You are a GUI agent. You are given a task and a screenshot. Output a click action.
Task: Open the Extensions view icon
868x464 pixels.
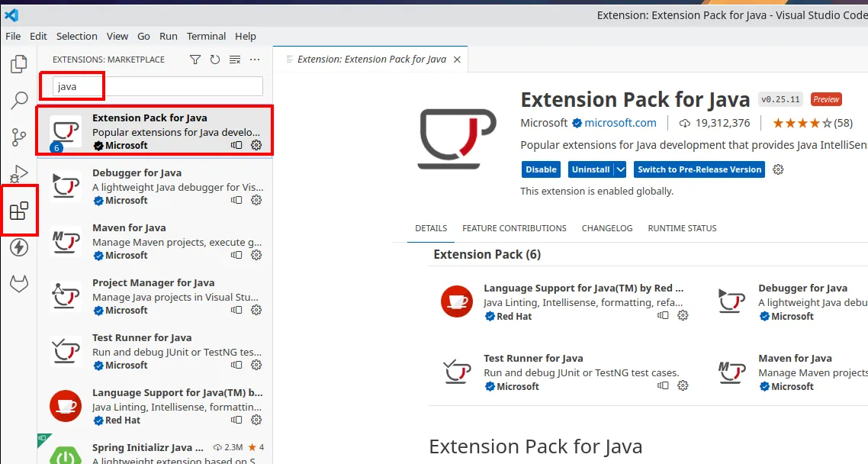19,211
